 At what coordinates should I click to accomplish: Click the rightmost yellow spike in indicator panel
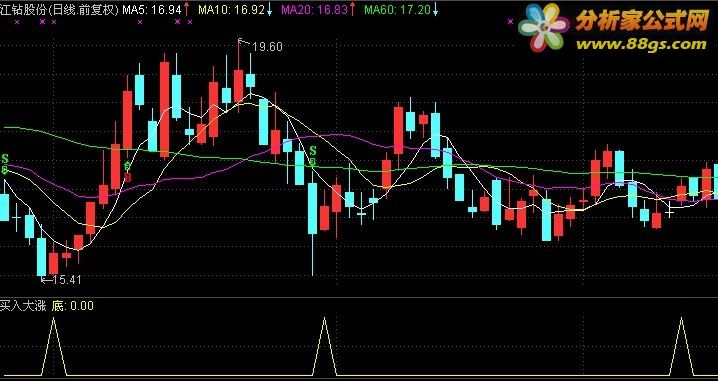(x=681, y=346)
